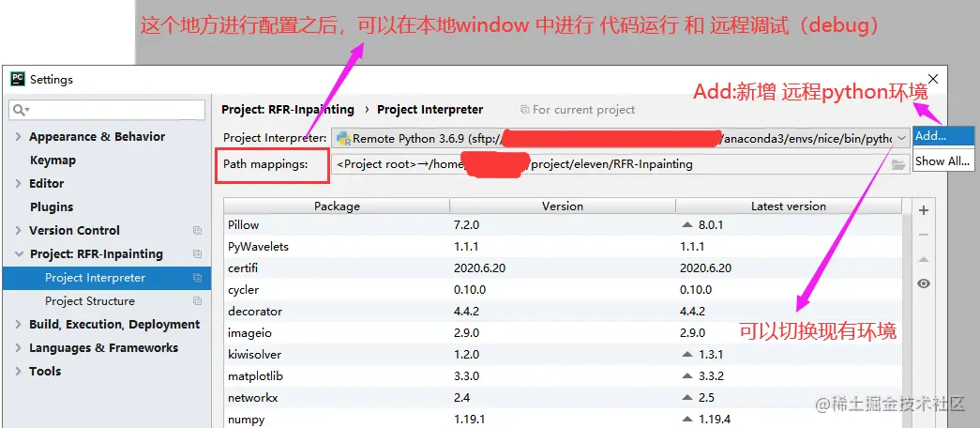Click the Pillow upgrade available arrow
The height and width of the screenshot is (428, 980).
(687, 224)
